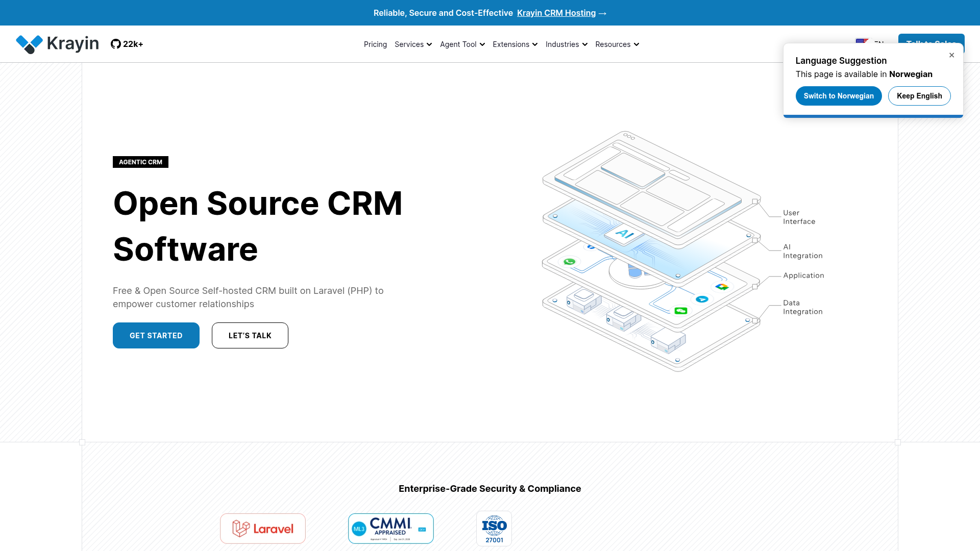Click the LET'S TALK button

[250, 335]
